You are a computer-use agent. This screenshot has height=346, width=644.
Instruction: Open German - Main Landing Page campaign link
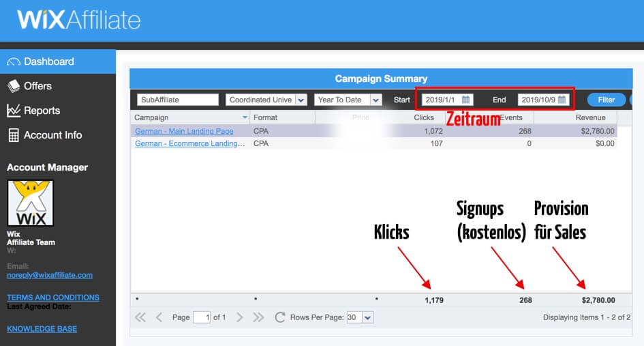click(x=184, y=131)
